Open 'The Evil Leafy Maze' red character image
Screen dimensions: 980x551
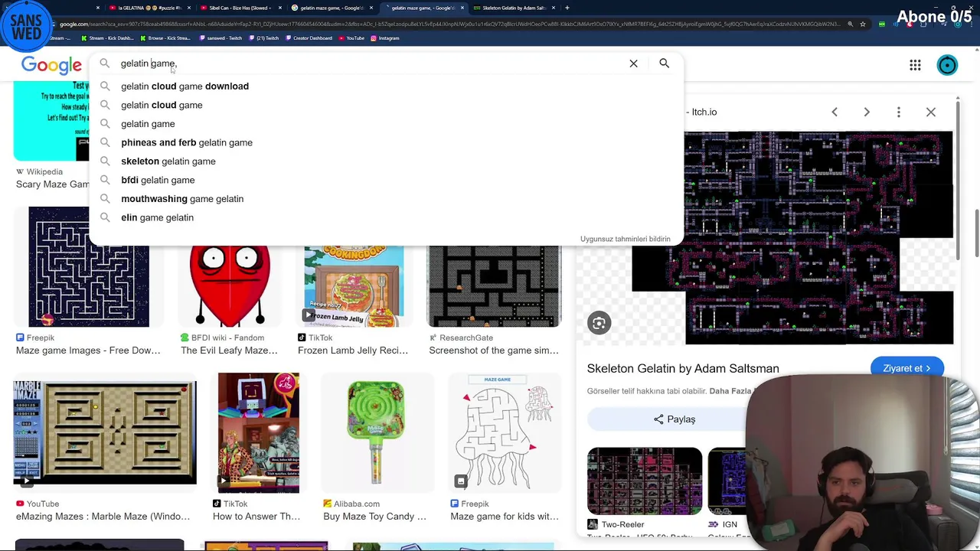pos(230,286)
